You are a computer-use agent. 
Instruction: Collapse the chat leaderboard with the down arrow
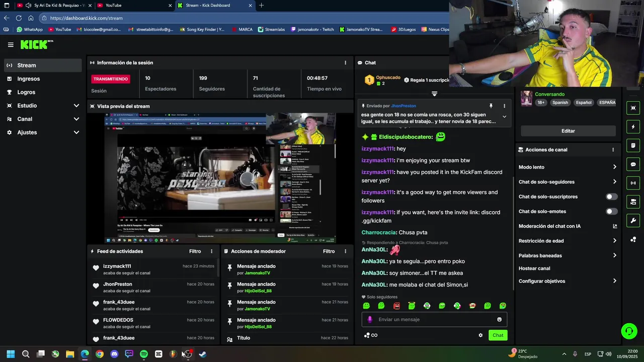click(434, 94)
